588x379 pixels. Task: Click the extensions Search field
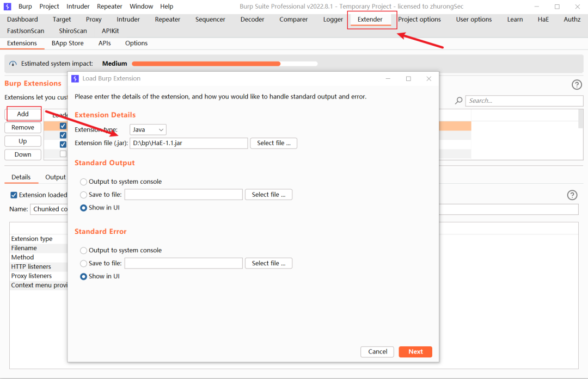(524, 101)
